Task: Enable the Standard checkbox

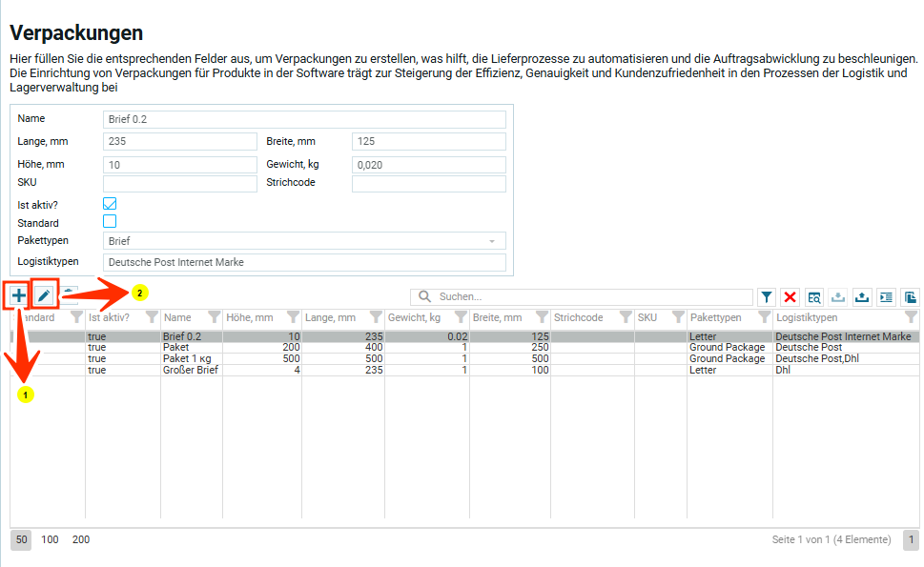Action: pyautogui.click(x=110, y=222)
